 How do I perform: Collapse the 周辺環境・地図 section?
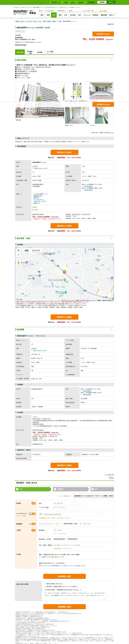tap(111, 238)
